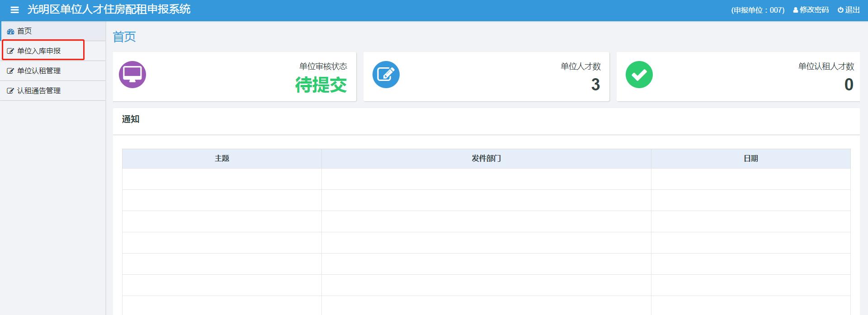Image resolution: width=868 pixels, height=315 pixels.
Task: Click the power icon next to 退出
Action: point(840,10)
